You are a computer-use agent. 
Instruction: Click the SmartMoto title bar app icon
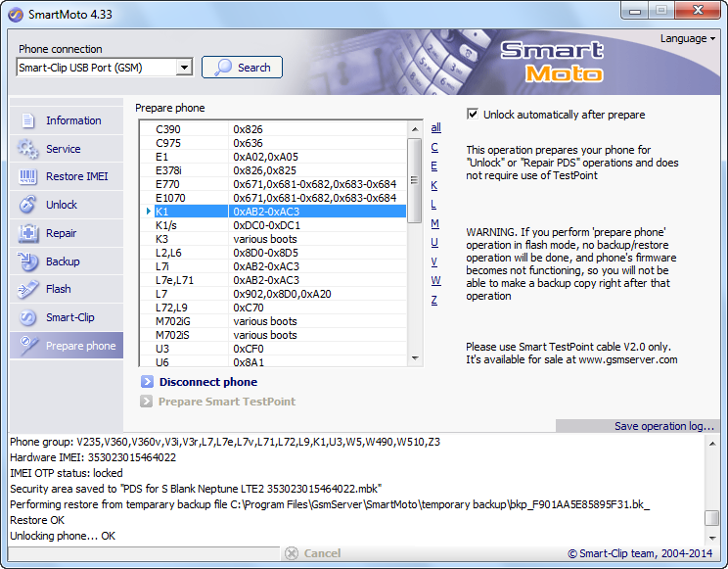pos(16,15)
